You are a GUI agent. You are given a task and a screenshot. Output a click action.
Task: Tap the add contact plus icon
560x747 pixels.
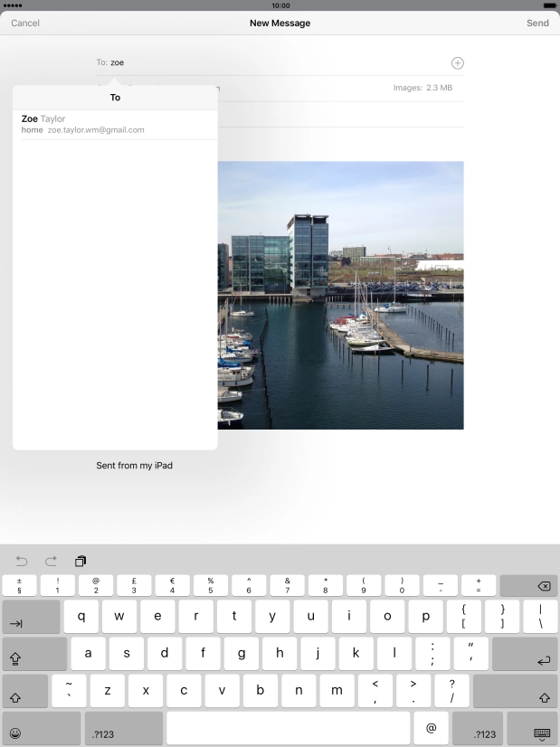click(457, 62)
